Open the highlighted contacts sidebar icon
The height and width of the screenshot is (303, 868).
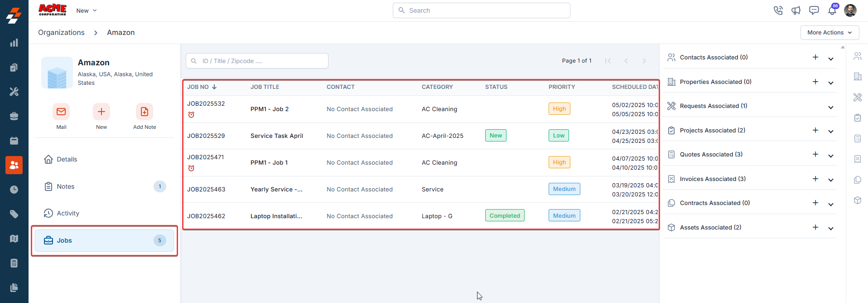tap(14, 165)
